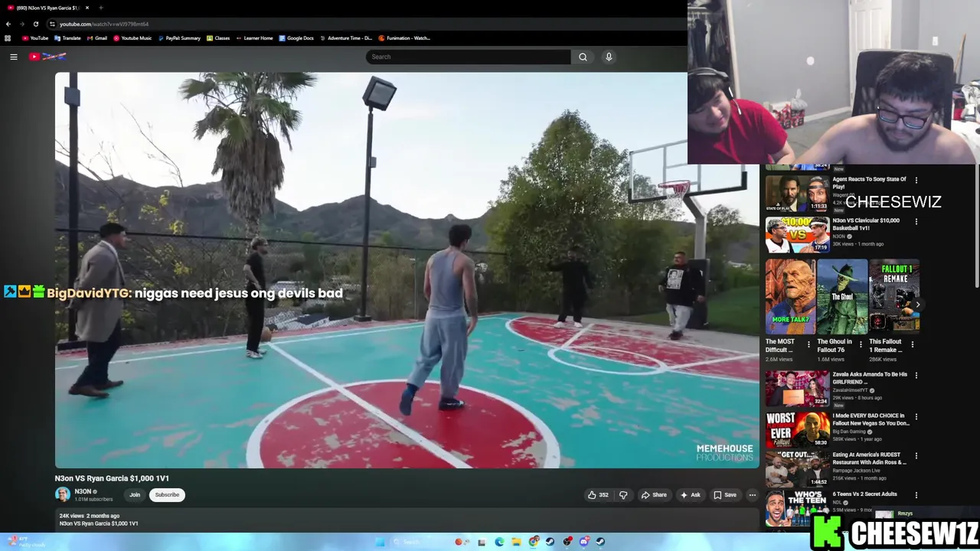Open Gmail bookmark

pyautogui.click(x=97, y=38)
